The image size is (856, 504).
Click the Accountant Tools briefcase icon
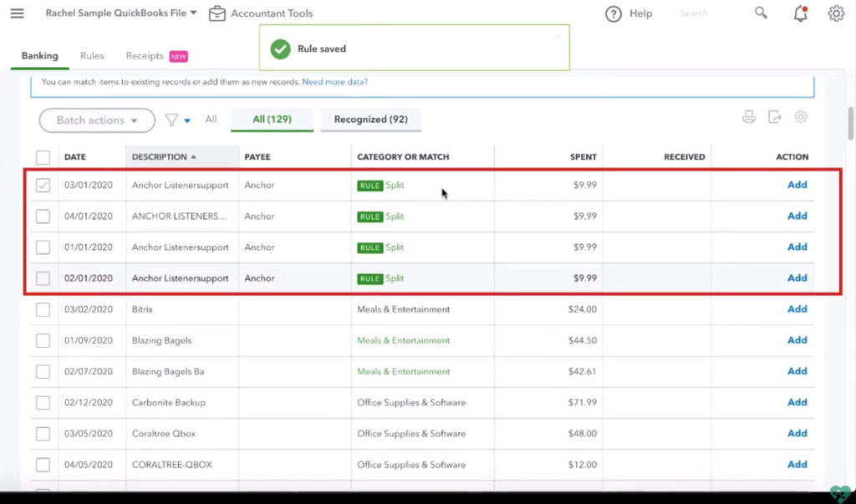tap(217, 13)
